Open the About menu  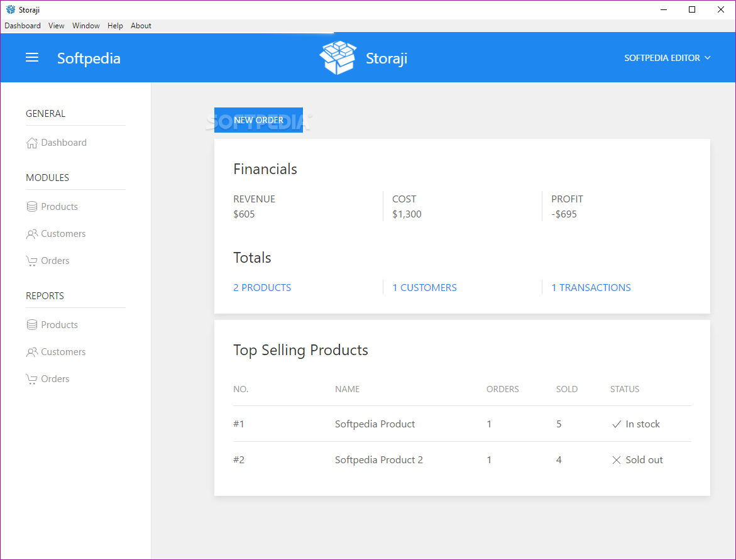(141, 26)
